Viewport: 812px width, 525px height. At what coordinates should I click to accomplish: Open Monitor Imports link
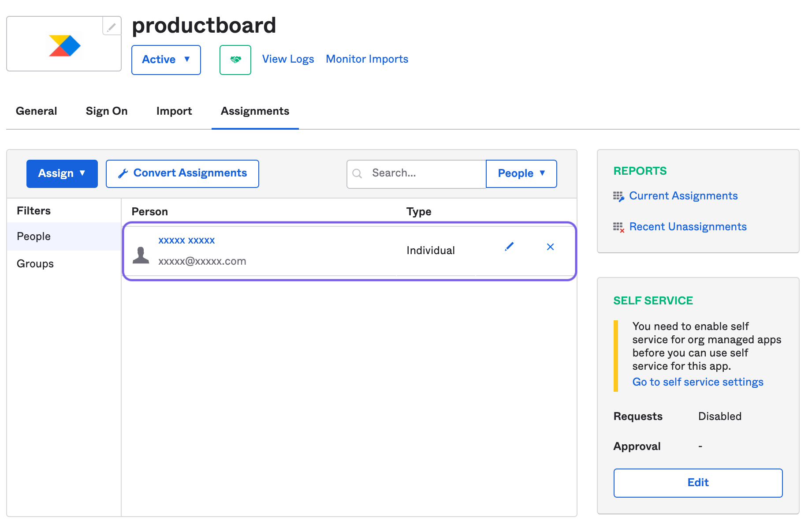pos(367,59)
